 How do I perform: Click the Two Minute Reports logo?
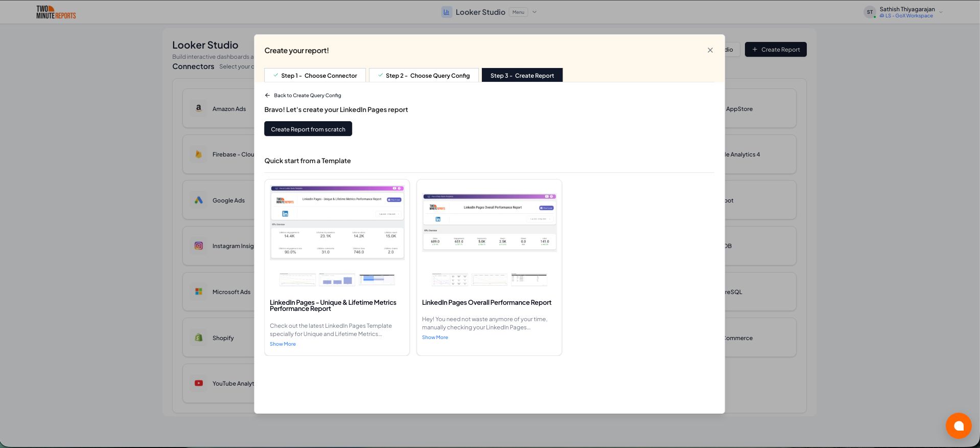pyautogui.click(x=56, y=12)
